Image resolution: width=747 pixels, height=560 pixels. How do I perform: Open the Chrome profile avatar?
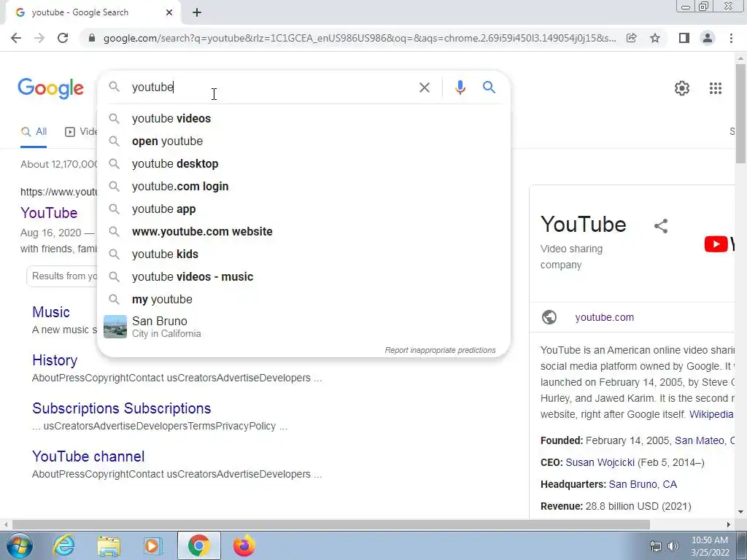[x=708, y=38]
